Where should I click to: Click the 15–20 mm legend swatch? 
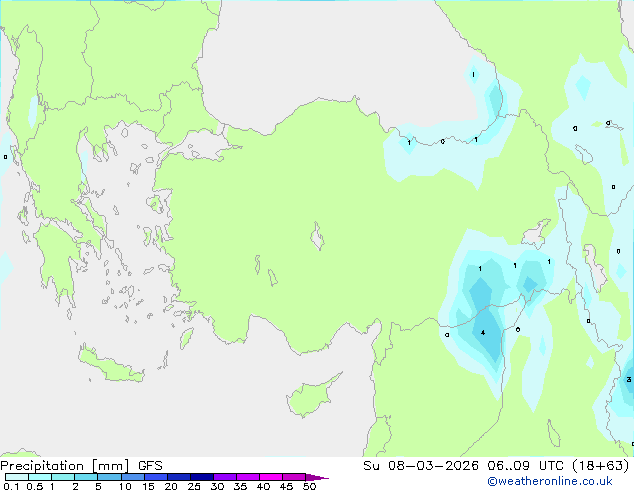pyautogui.click(x=155, y=477)
